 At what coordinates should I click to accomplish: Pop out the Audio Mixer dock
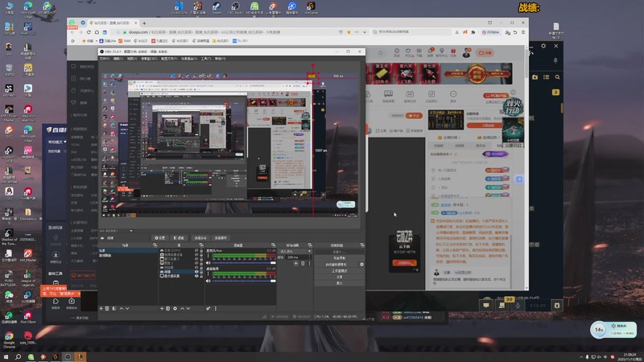click(274, 245)
